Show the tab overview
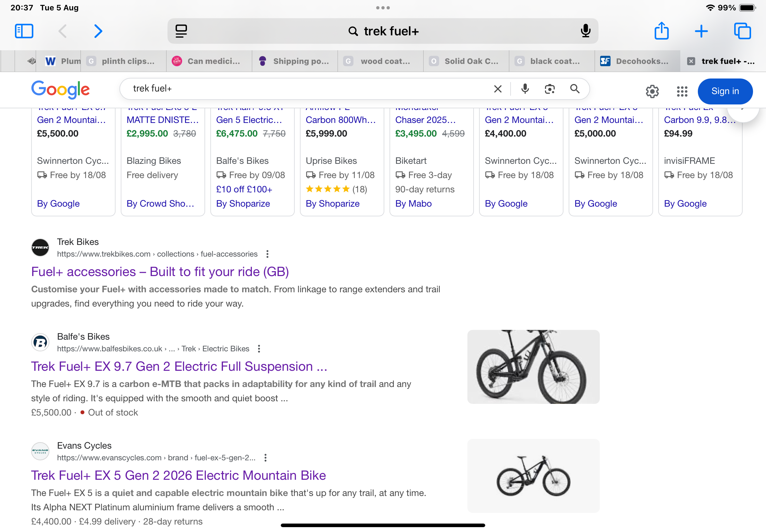Viewport: 766px width, 532px height. click(x=743, y=31)
